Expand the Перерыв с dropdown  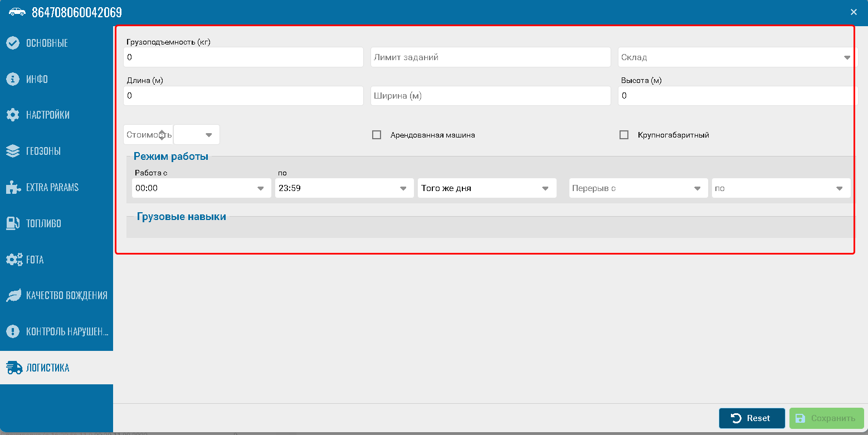pos(697,188)
